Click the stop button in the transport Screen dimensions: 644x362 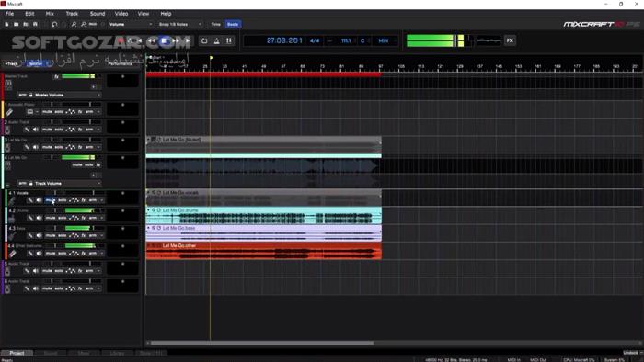point(164,40)
